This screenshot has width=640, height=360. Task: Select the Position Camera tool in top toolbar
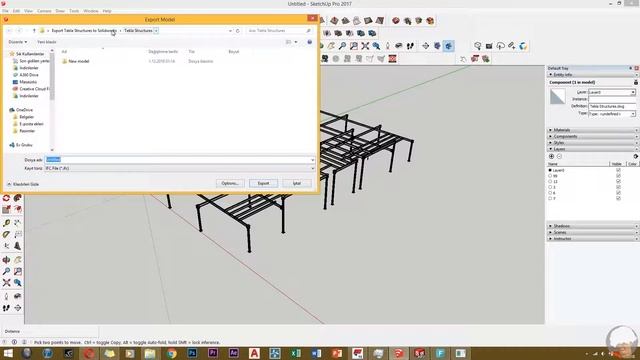point(387,46)
